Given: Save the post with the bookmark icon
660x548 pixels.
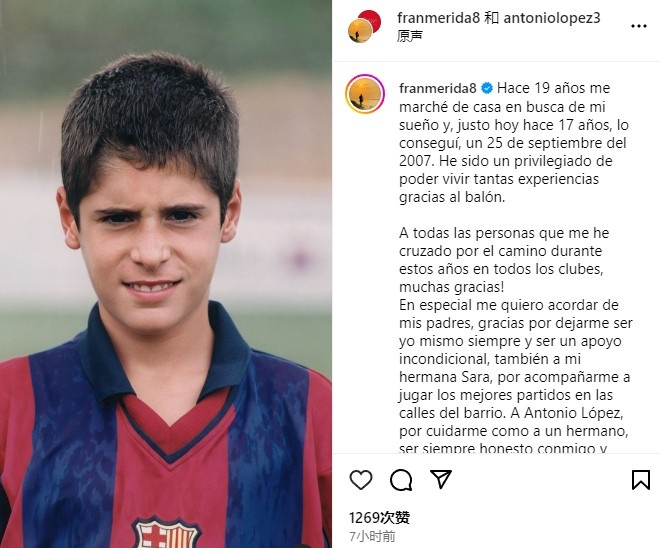Looking at the screenshot, I should (641, 480).
